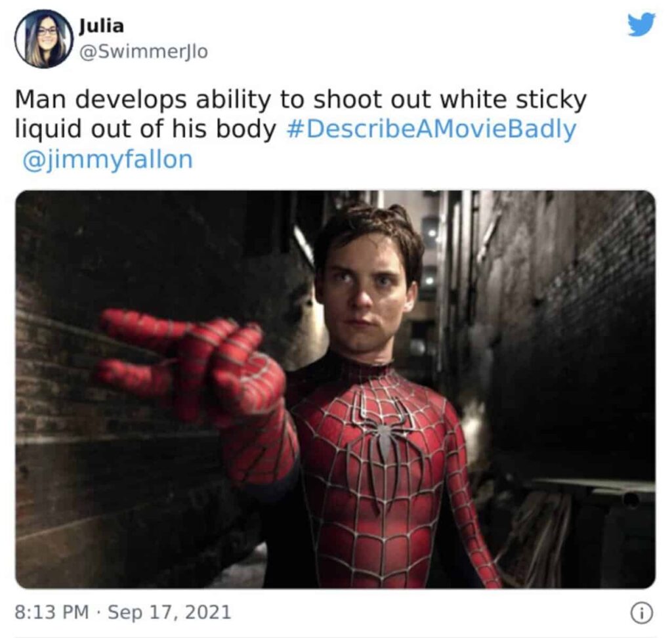Click the red gloved hand in photo
The image size is (672, 638).
coord(193,369)
